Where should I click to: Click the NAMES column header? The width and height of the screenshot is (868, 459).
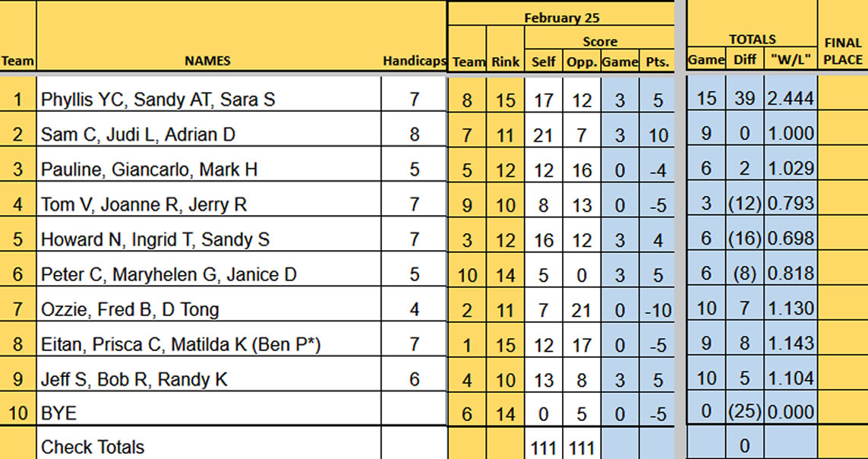click(x=207, y=61)
